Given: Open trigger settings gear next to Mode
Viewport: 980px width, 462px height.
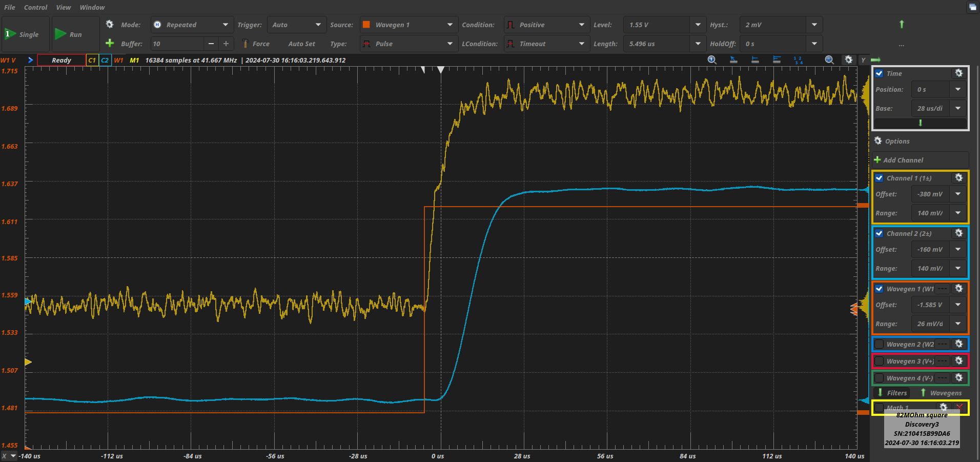Looking at the screenshot, I should tap(110, 24).
